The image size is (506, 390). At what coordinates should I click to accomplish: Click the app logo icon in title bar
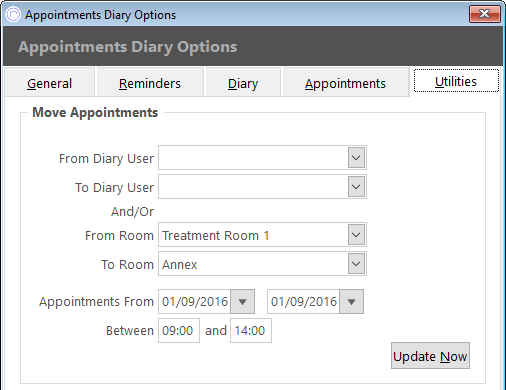pos(14,15)
